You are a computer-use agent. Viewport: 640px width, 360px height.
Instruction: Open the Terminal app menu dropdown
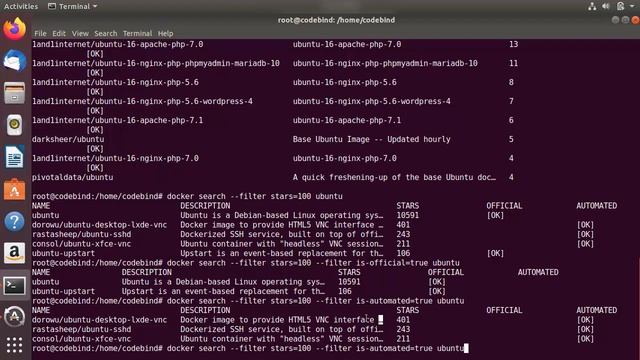coord(73,6)
